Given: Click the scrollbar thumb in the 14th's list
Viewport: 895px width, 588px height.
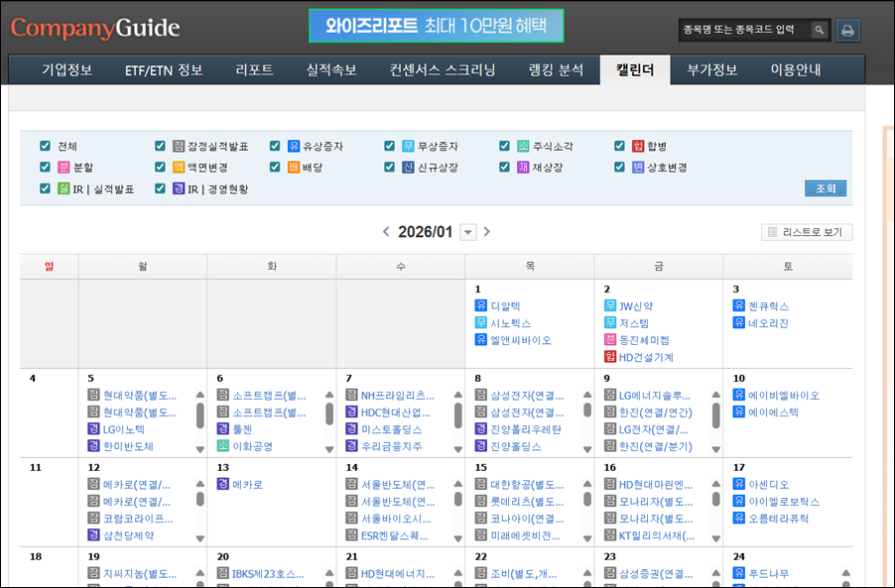Looking at the screenshot, I should point(458,499).
